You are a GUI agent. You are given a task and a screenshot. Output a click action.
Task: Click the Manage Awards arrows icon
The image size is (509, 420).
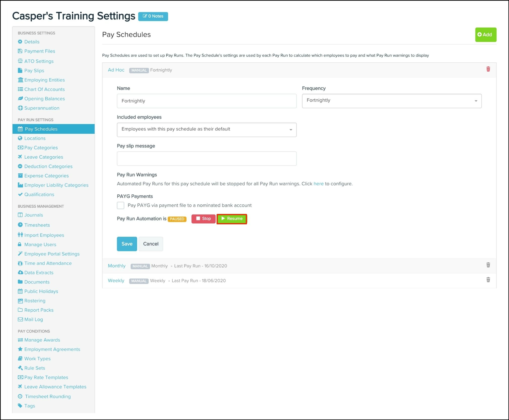click(x=20, y=340)
